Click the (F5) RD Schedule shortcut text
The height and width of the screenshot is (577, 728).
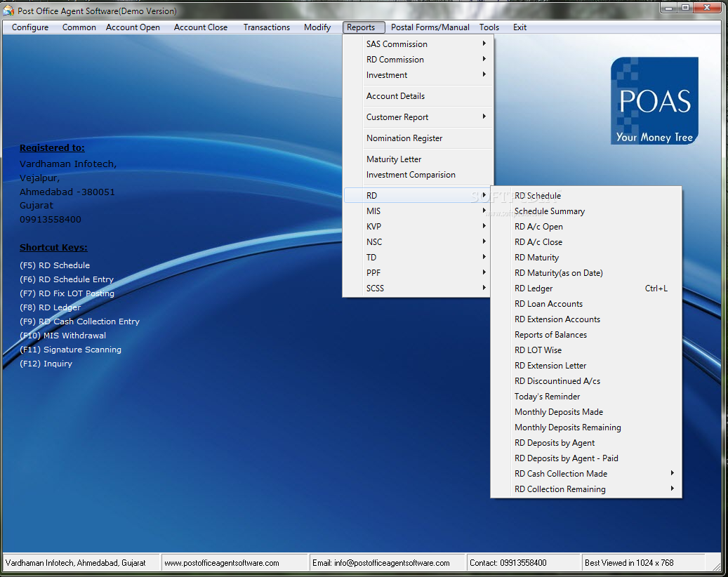(55, 265)
